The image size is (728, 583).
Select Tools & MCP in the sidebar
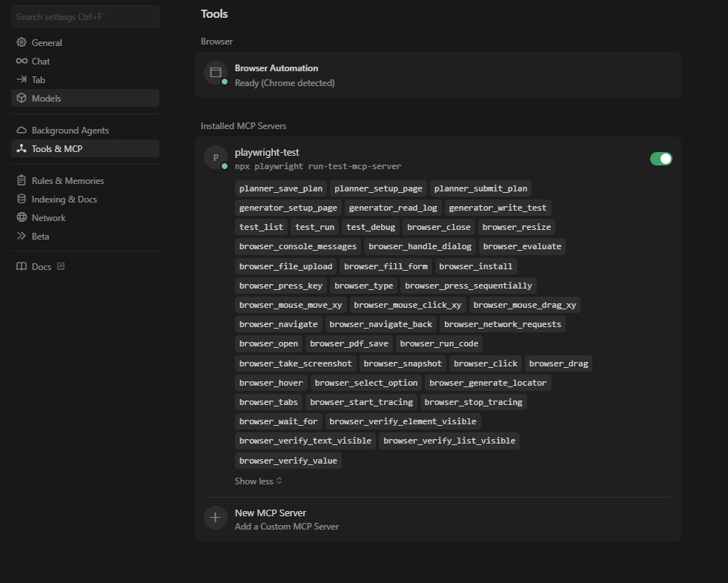tap(57, 148)
